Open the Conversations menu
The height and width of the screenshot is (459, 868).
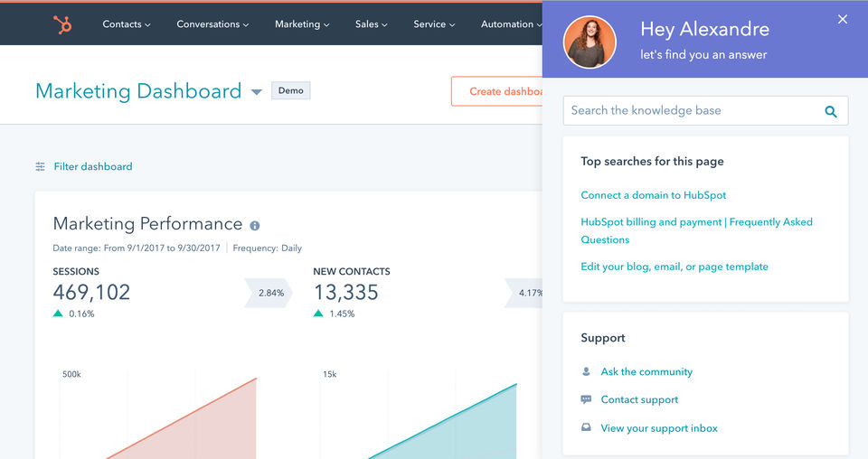coord(212,24)
